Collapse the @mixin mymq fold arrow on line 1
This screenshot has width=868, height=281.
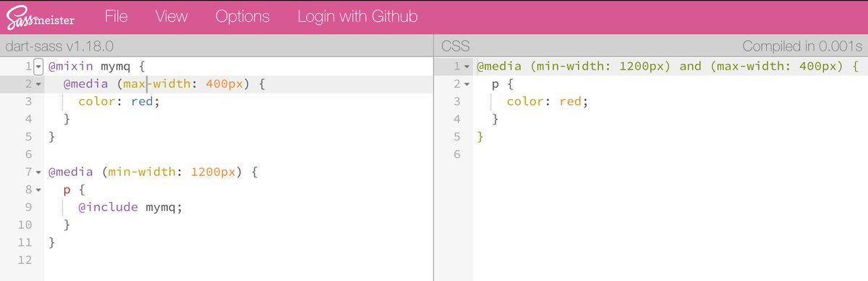(x=38, y=67)
